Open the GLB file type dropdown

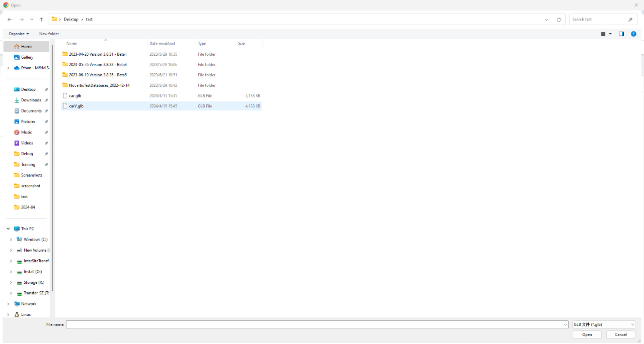coord(604,324)
